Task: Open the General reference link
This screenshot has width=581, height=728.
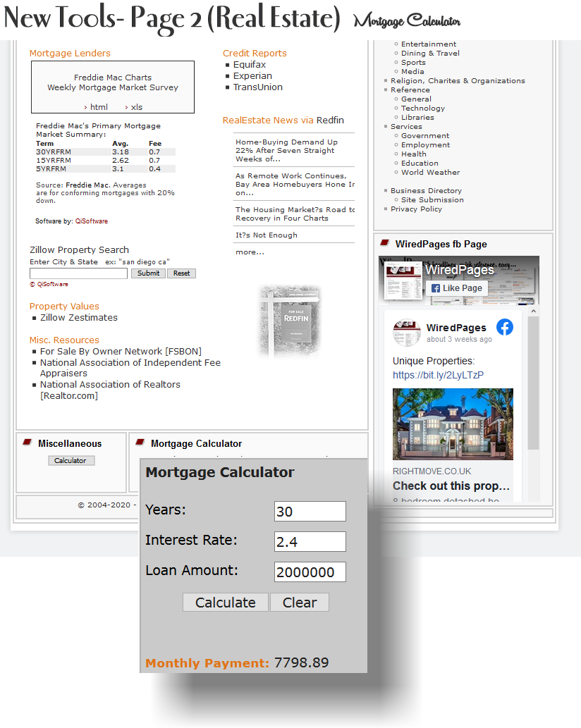Action: pos(416,99)
